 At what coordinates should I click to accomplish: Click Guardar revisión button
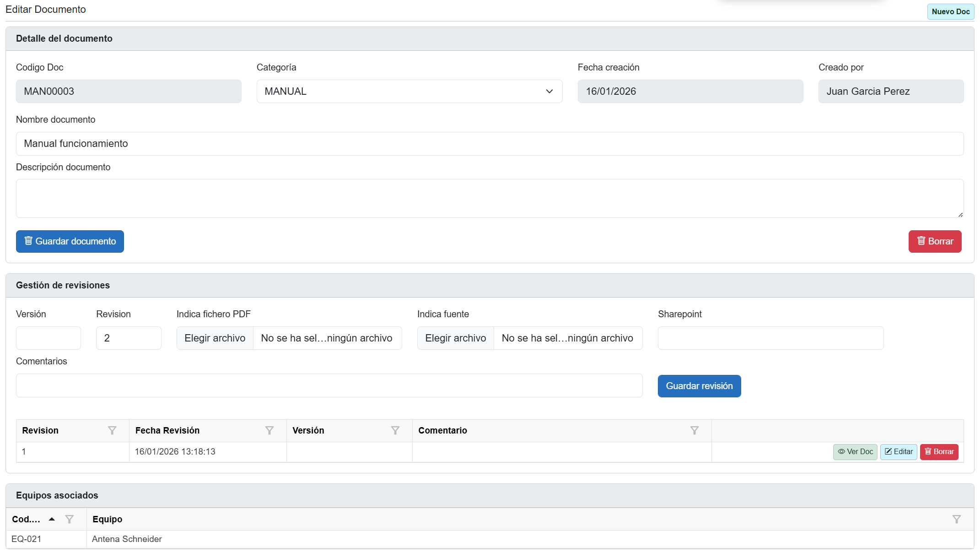coord(699,386)
